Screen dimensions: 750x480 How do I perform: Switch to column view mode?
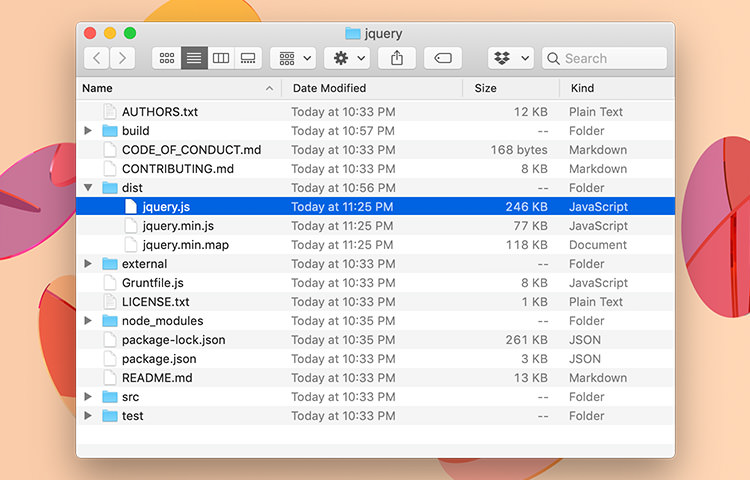coord(221,58)
